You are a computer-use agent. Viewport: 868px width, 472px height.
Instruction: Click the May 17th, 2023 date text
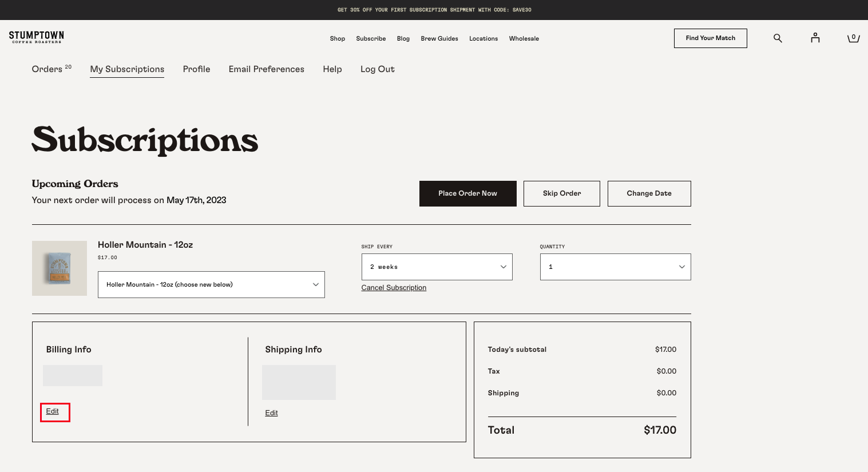(x=196, y=200)
